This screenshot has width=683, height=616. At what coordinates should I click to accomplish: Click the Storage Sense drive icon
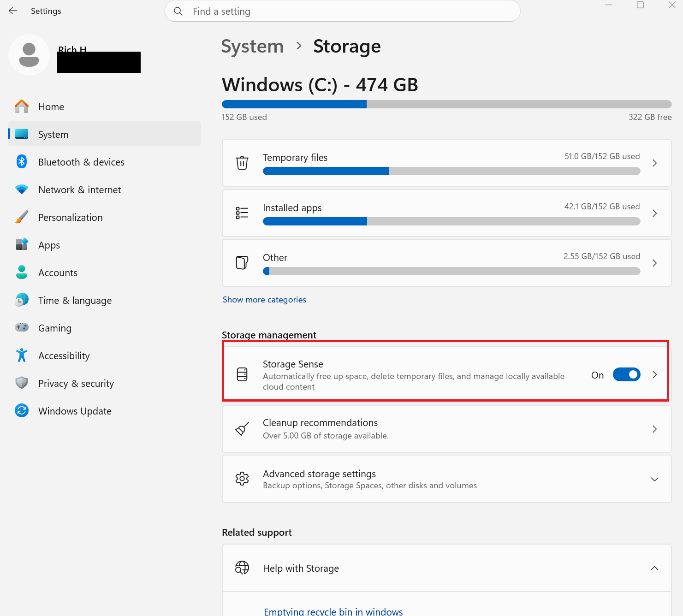tap(242, 374)
